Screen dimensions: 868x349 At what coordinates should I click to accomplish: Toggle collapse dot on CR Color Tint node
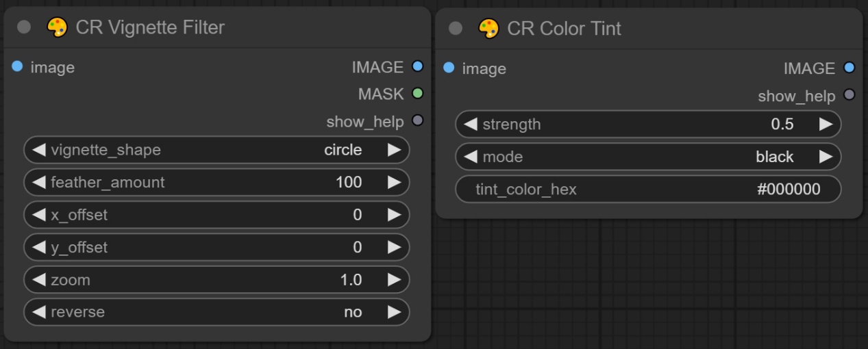456,29
